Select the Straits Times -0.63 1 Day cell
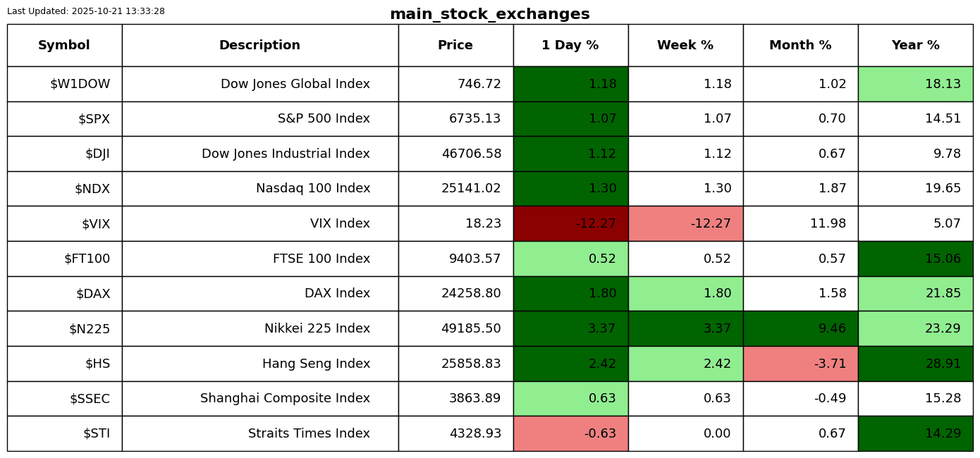Screen dimensions: 980x458 tap(570, 433)
